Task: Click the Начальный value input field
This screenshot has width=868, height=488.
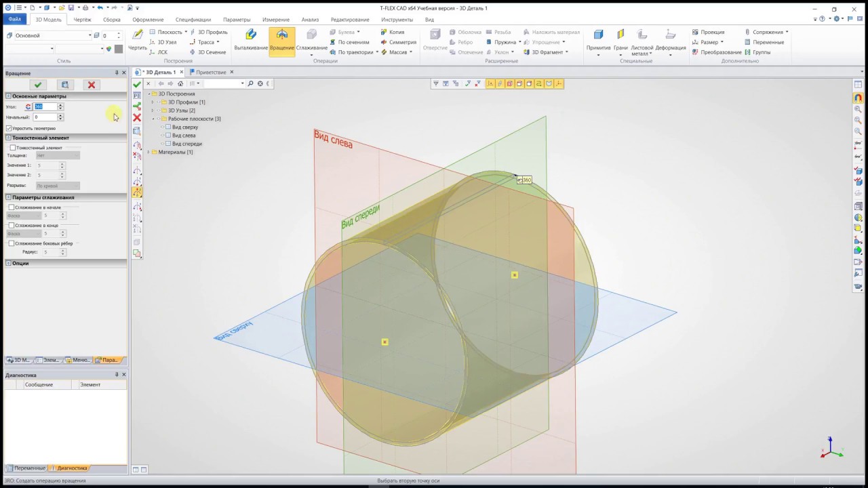Action: point(45,117)
